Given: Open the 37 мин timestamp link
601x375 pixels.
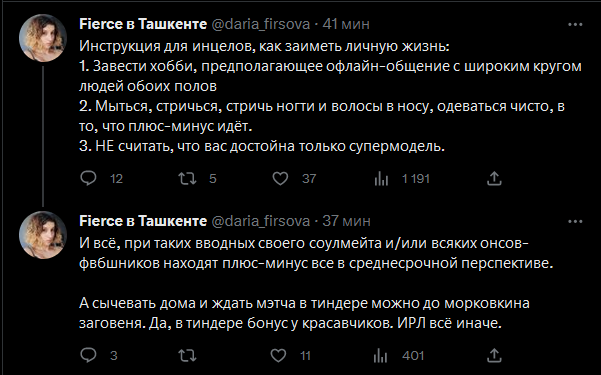Looking at the screenshot, I should [x=346, y=221].
